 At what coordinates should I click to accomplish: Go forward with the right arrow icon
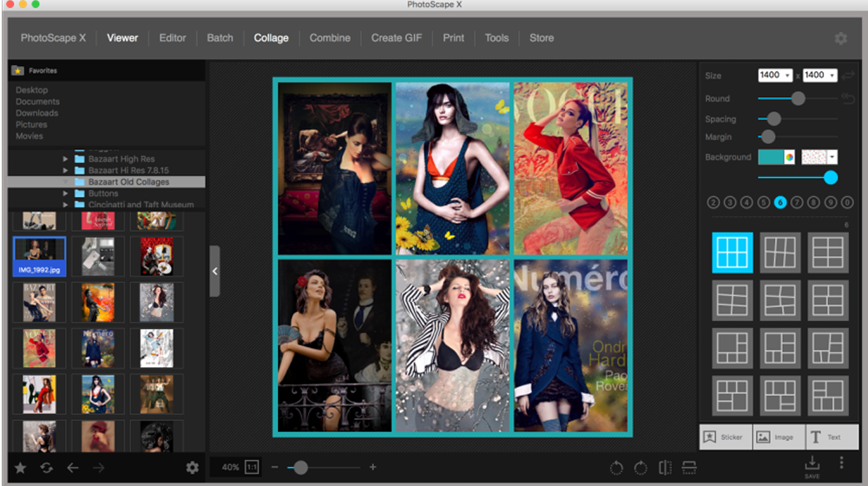coord(99,468)
